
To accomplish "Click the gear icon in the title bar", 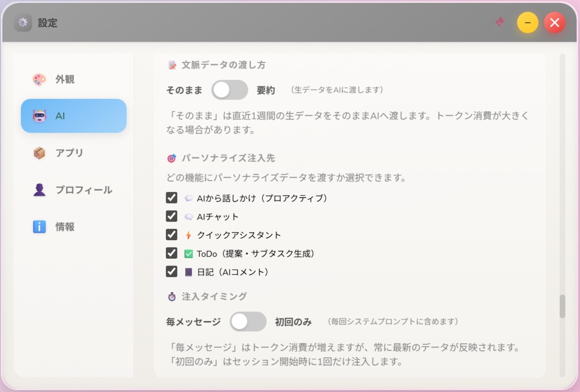I will pyautogui.click(x=23, y=23).
